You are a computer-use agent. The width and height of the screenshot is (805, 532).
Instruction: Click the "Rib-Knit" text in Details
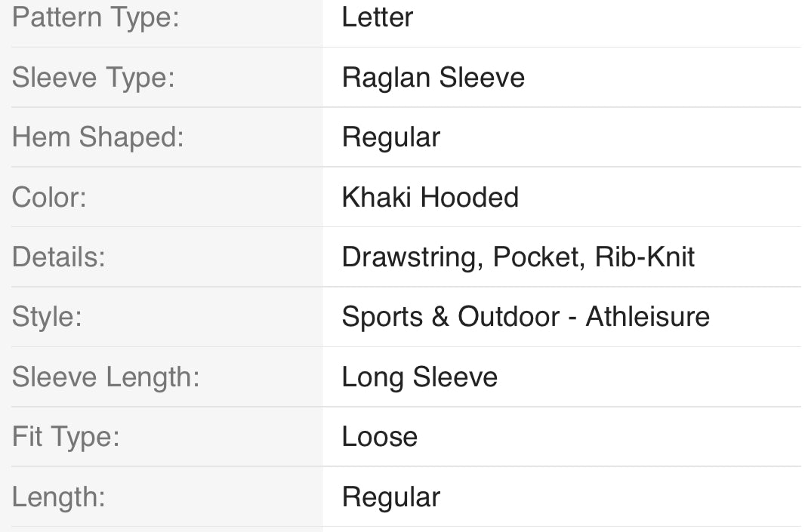click(x=644, y=257)
